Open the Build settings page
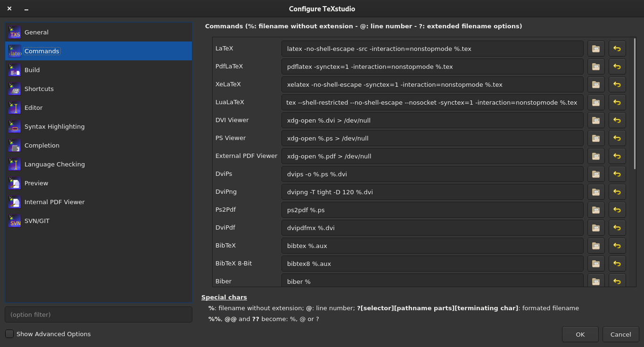The image size is (644, 347). (x=99, y=70)
